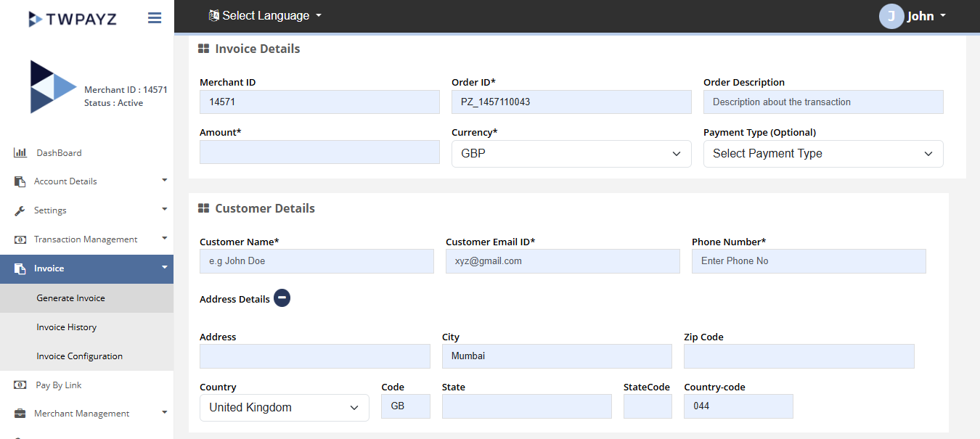This screenshot has height=439, width=980.
Task: Open Invoice History in the sidebar
Action: (67, 327)
